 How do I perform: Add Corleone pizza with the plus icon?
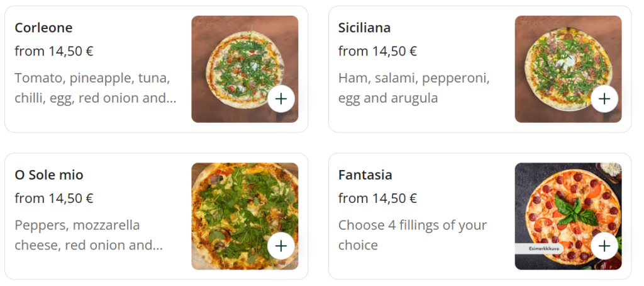point(280,99)
